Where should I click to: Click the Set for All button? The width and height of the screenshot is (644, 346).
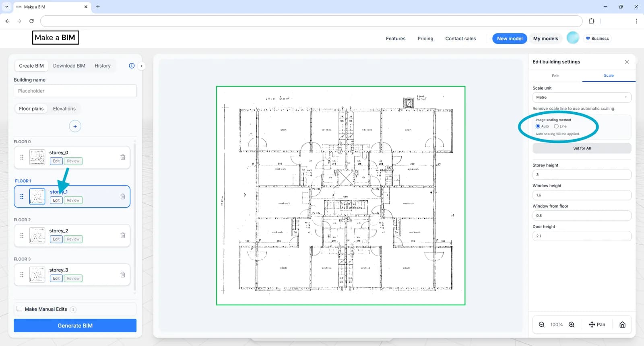pos(582,148)
